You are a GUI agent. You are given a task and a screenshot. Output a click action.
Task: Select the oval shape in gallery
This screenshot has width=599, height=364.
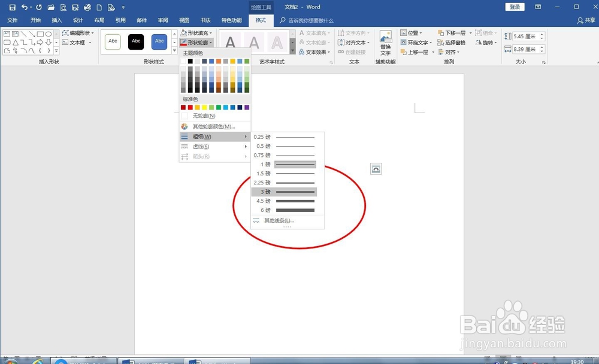point(49,34)
